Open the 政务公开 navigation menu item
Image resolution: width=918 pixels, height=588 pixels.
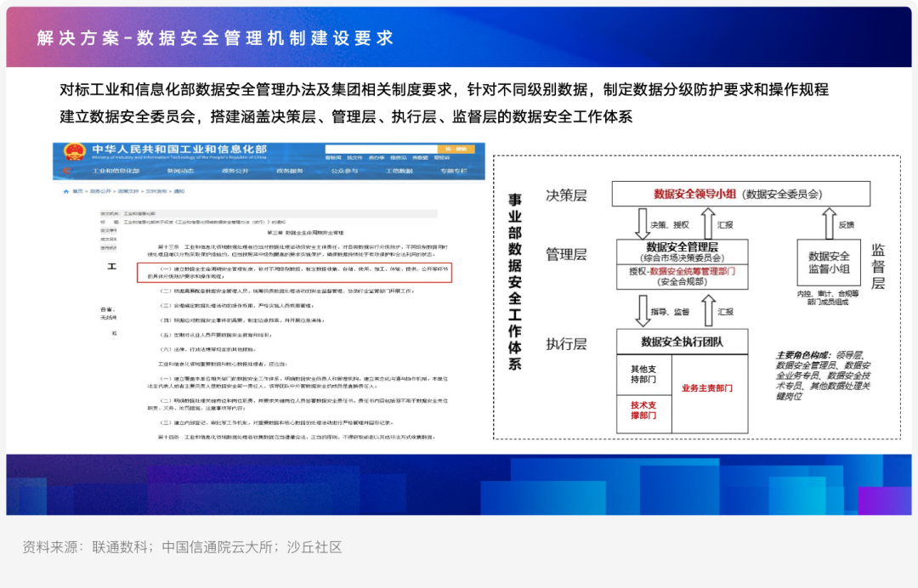click(x=235, y=172)
